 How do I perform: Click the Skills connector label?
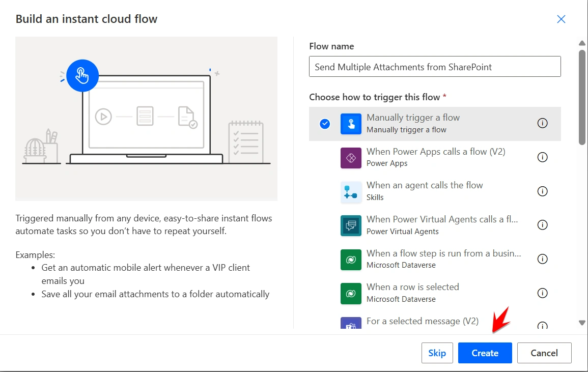pos(375,197)
